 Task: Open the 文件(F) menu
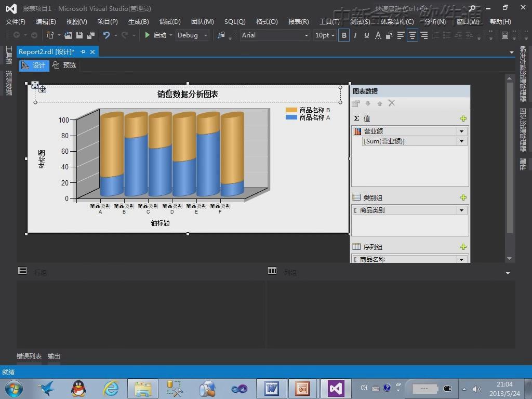pyautogui.click(x=15, y=22)
